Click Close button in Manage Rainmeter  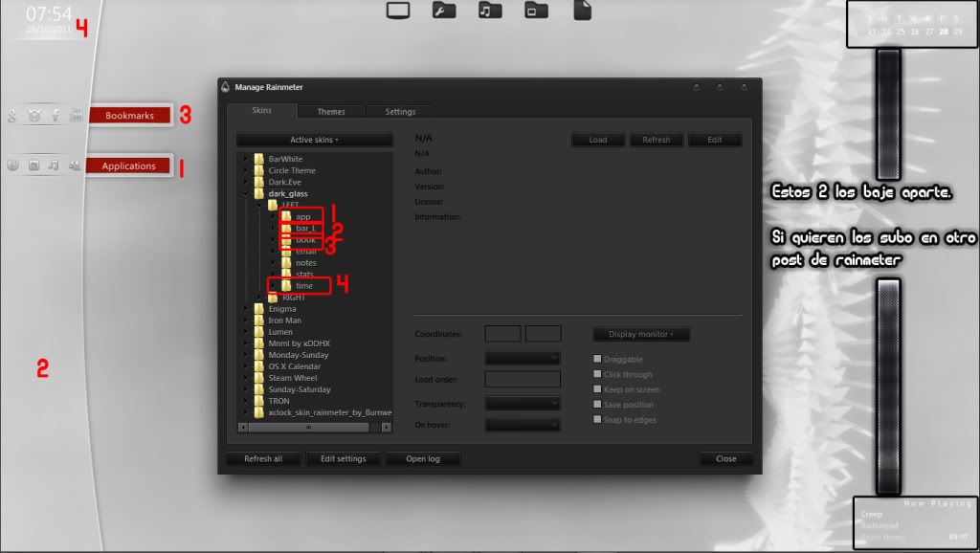click(726, 458)
